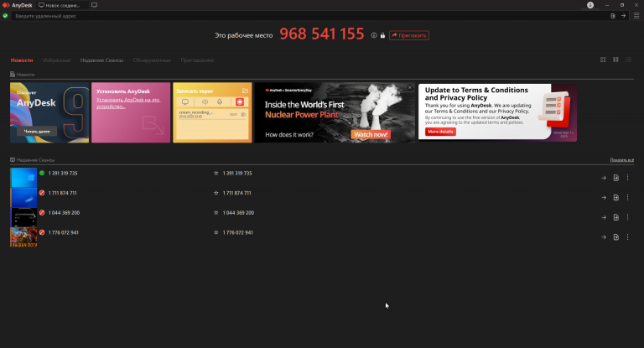Open the Discover AnyDesk 9 news card
The image size is (644, 348).
[49, 112]
